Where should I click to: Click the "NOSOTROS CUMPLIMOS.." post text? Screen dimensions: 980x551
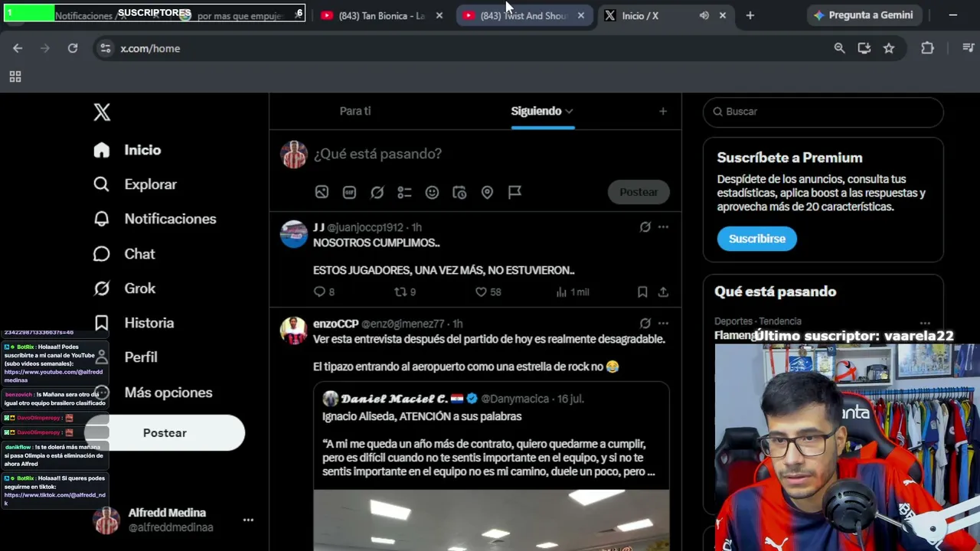tap(377, 243)
